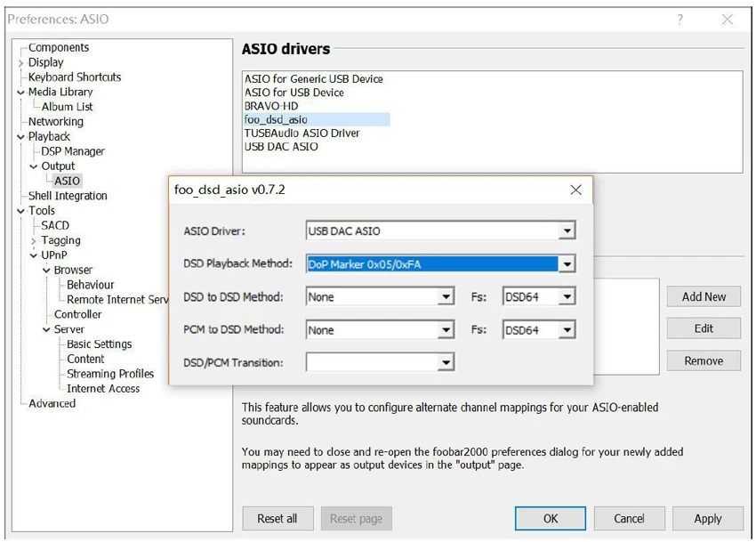Select the ASIO tree item
The width and height of the screenshot is (756, 542).
pos(67,181)
